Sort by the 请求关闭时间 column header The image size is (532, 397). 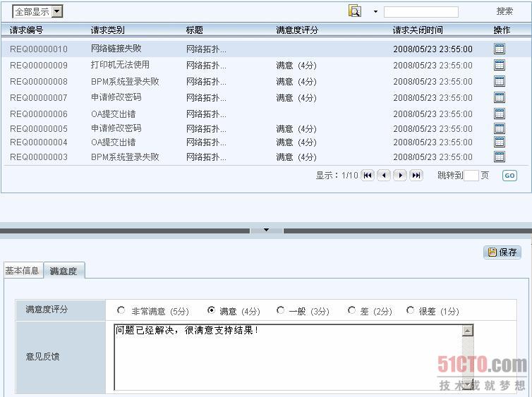click(418, 30)
